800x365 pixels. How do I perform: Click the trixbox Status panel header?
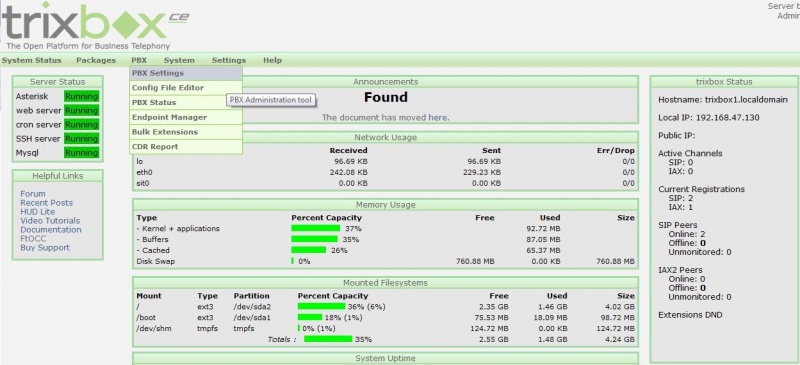(x=724, y=82)
